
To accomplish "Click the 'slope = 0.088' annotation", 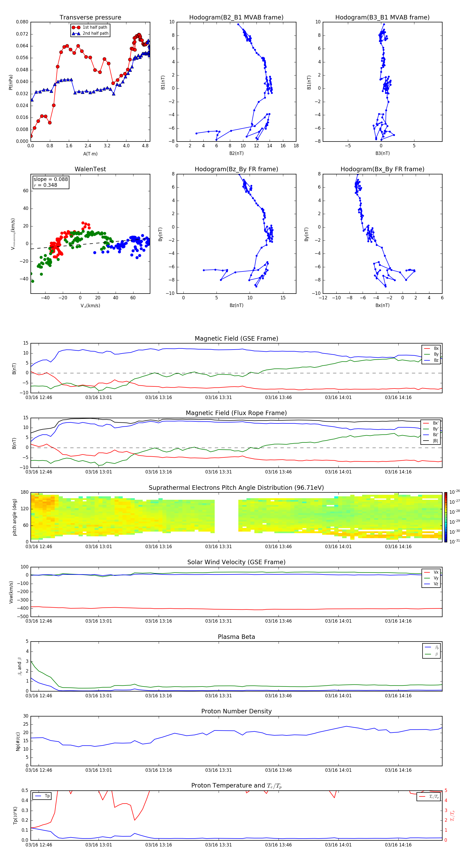I will click(x=51, y=179).
